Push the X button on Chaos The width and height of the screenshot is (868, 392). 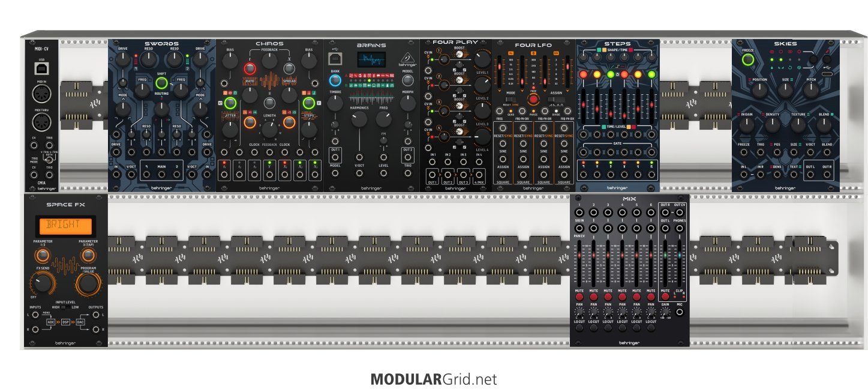(289, 68)
